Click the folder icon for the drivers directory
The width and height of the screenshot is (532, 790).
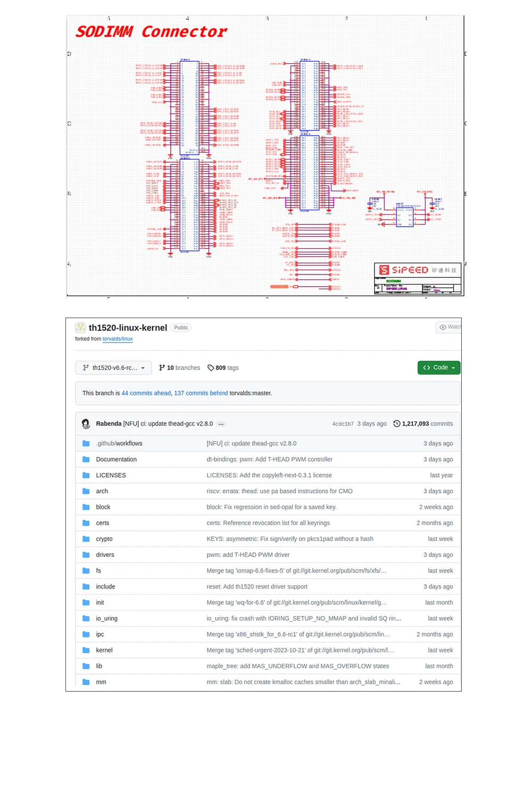point(86,555)
